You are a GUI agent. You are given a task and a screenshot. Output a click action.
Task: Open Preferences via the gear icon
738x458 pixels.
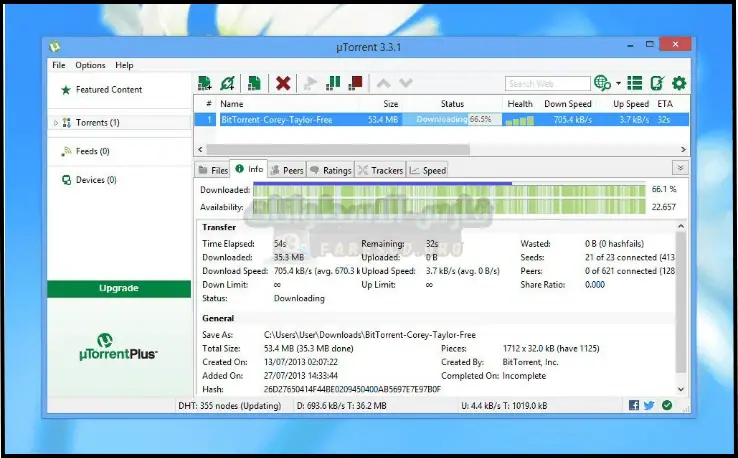click(679, 83)
